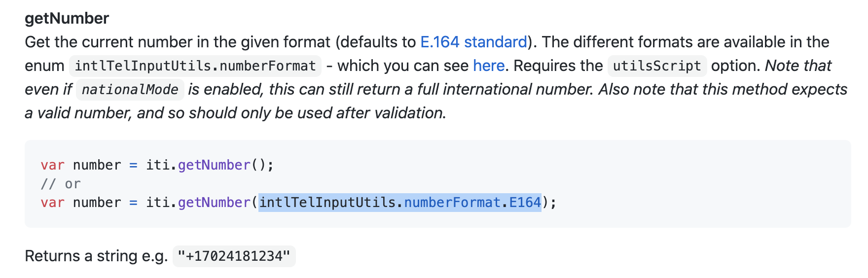Click the italic "Note that" text
Image resolution: width=868 pixels, height=278 pixels.
pyautogui.click(x=798, y=66)
